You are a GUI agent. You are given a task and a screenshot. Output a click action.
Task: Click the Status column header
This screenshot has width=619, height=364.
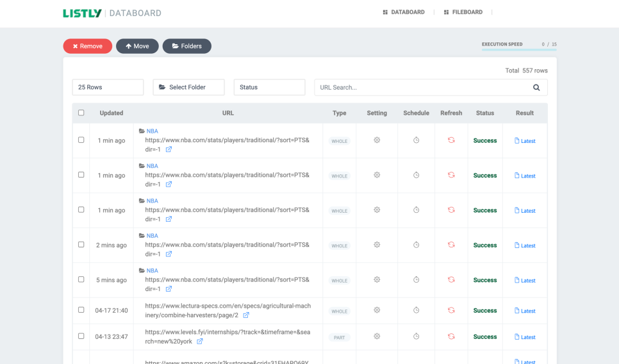click(485, 113)
